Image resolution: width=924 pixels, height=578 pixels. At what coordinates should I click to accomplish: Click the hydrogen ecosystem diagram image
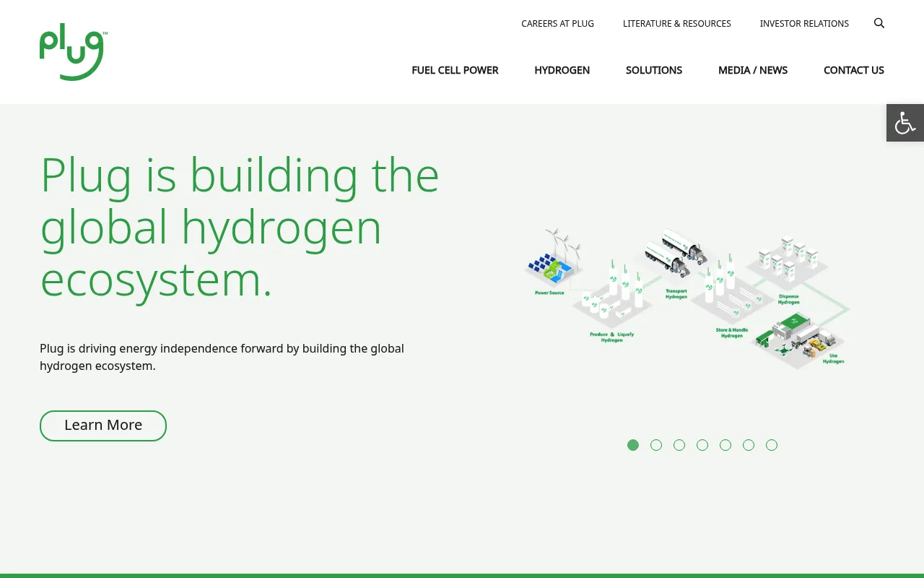pyautogui.click(x=687, y=298)
